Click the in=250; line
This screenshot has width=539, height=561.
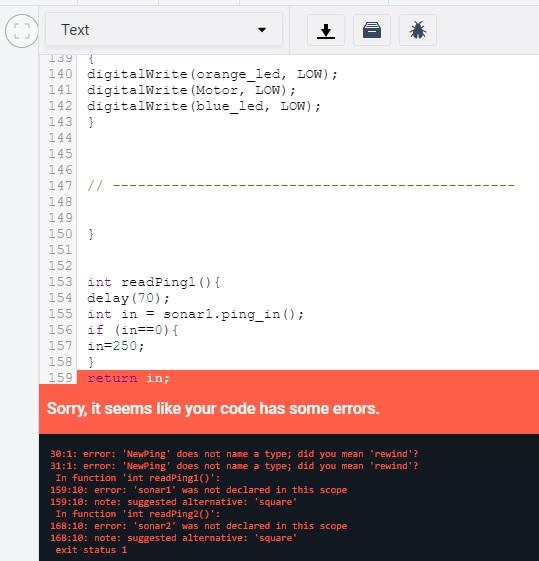[x=116, y=346]
